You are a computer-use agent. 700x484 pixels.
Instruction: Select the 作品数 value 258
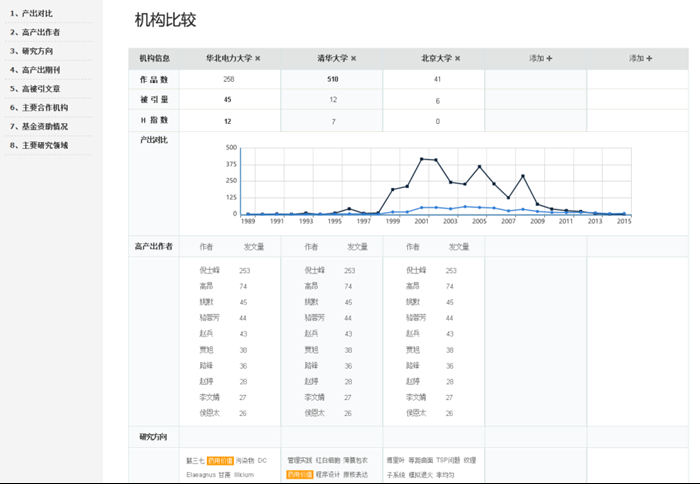coord(229,79)
